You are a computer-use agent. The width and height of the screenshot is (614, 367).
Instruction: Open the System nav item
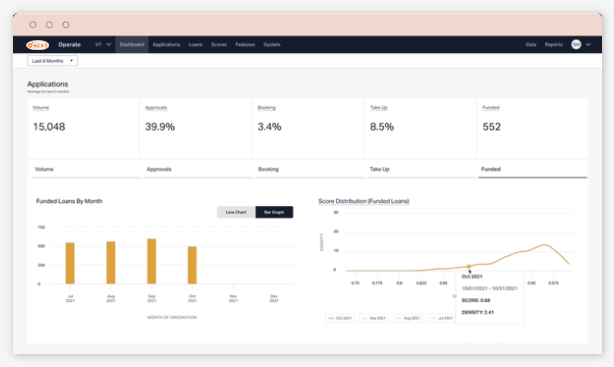coord(272,45)
